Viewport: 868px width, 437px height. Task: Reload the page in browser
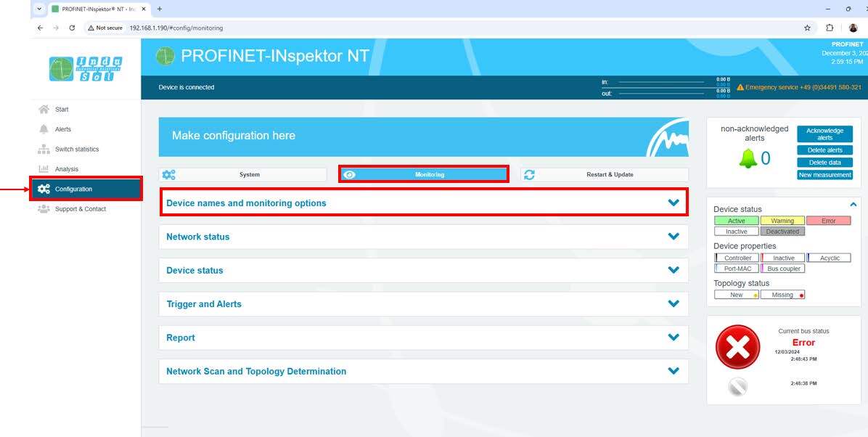click(x=72, y=28)
